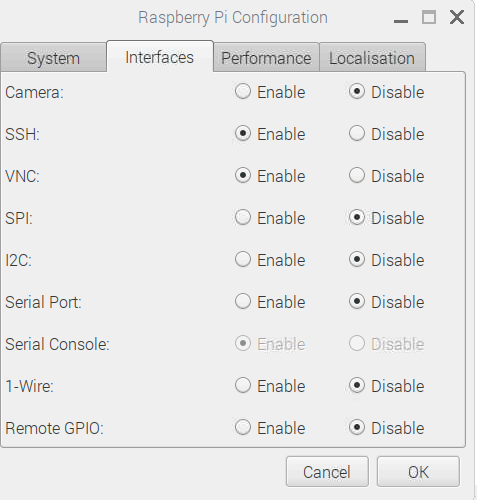Enable the Camera interface
Viewport: 477px width, 500px height.
(243, 91)
